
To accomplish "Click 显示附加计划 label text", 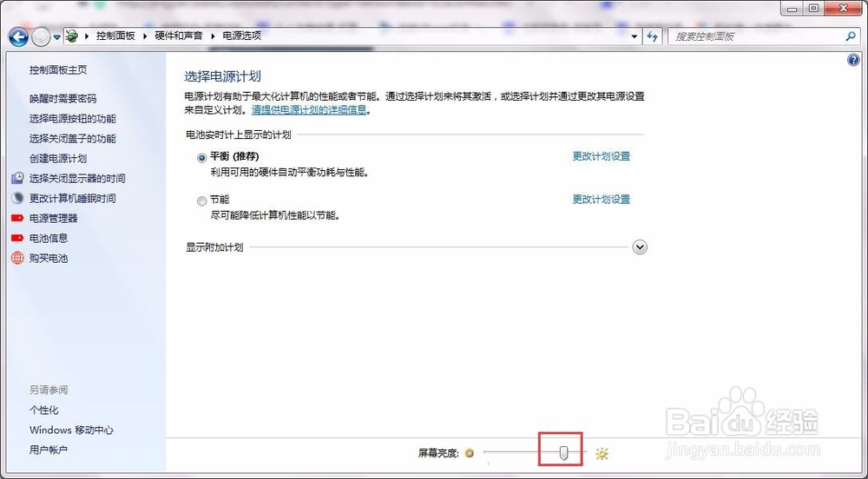I will tap(214, 246).
